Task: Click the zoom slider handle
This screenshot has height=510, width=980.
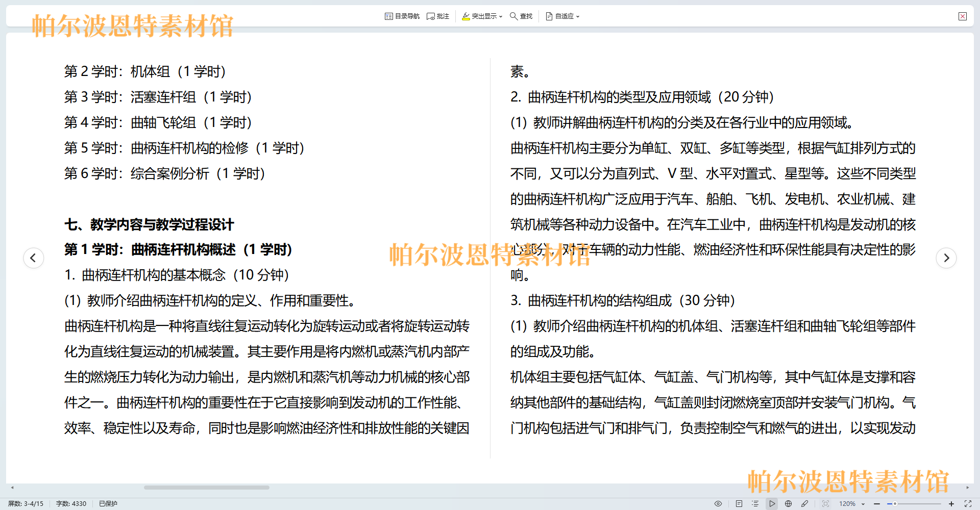Action: click(x=895, y=503)
